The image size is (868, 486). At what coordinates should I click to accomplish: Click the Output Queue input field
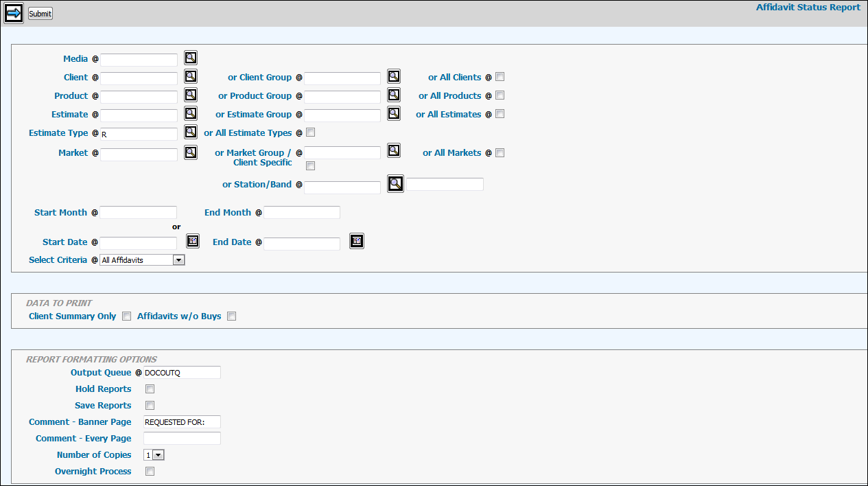182,373
